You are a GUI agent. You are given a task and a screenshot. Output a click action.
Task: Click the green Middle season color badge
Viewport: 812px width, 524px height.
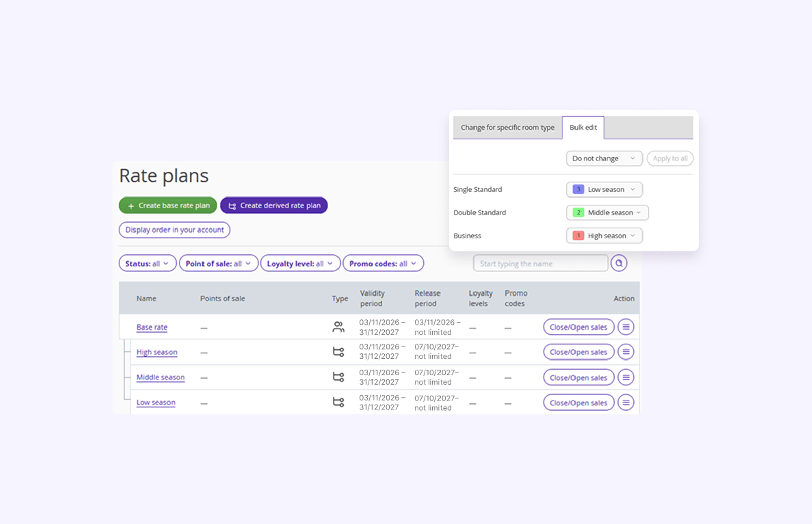(578, 212)
